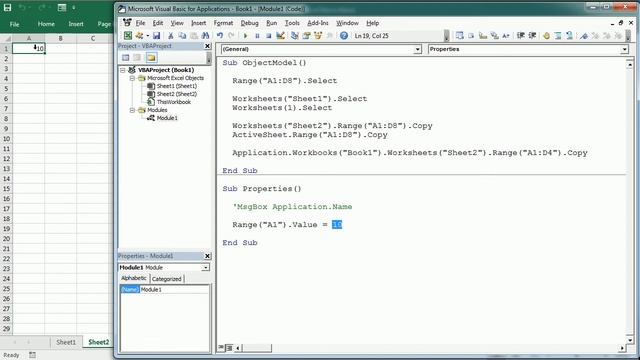
Task: Open VBA Tools menu
Action: coord(292,23)
